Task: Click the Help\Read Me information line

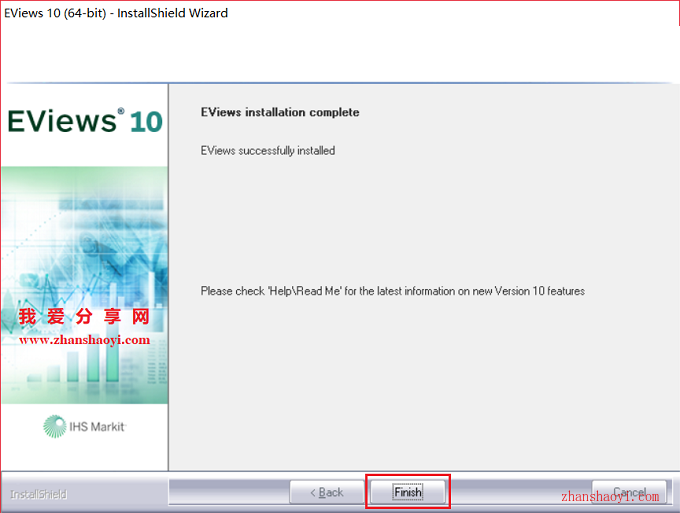Action: pyautogui.click(x=392, y=291)
